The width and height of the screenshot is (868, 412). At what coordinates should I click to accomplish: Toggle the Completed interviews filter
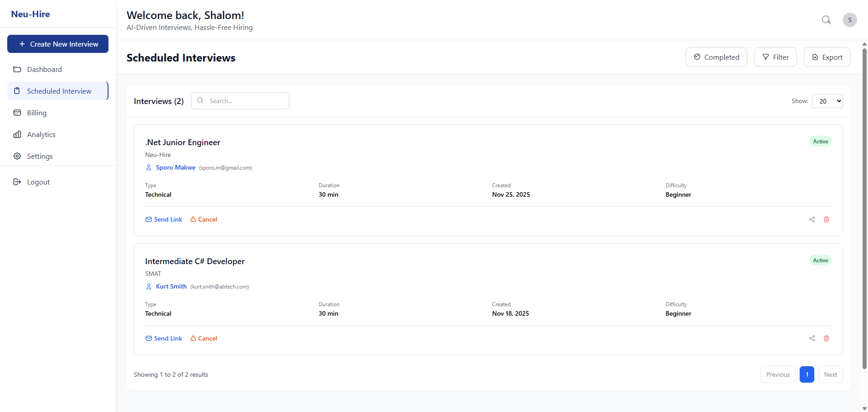[x=716, y=57]
